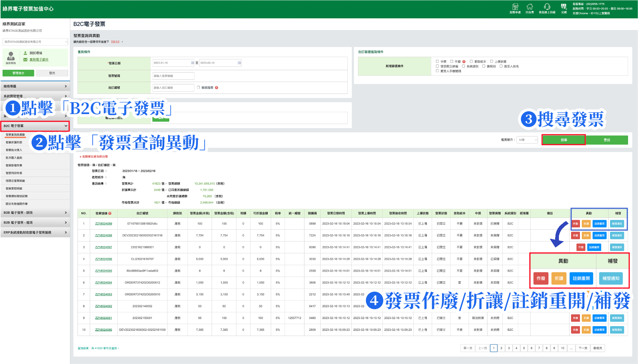Enable the 模糊搜尋 fuzzy search checkbox

point(198,87)
